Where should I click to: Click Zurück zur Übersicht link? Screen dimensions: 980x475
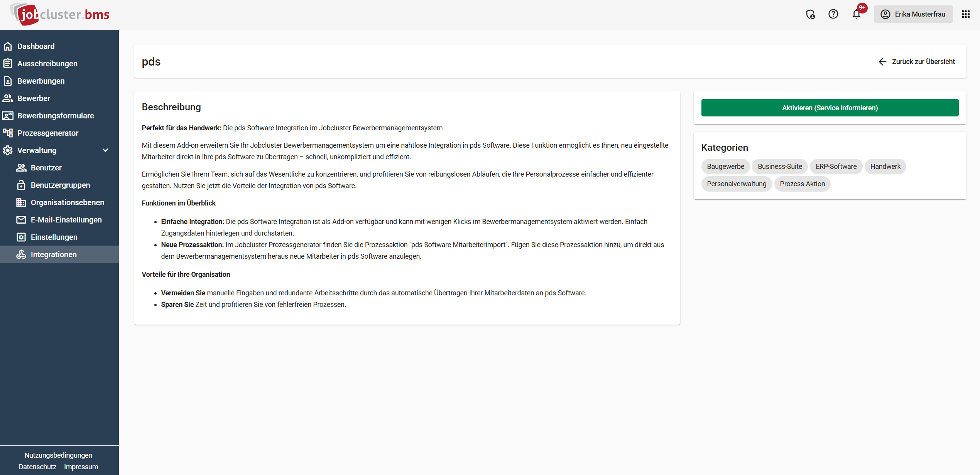(917, 62)
